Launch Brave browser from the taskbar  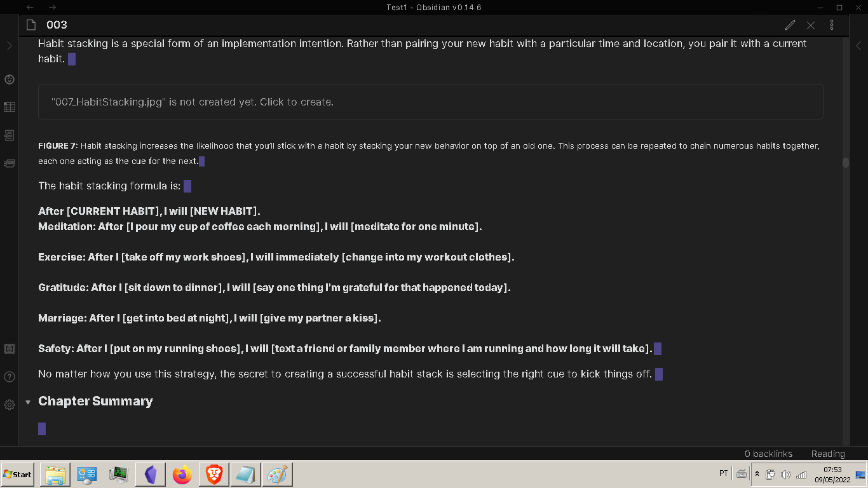(x=214, y=475)
